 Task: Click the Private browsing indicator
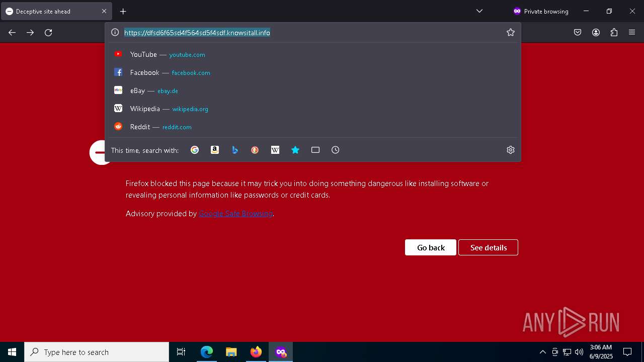click(540, 11)
